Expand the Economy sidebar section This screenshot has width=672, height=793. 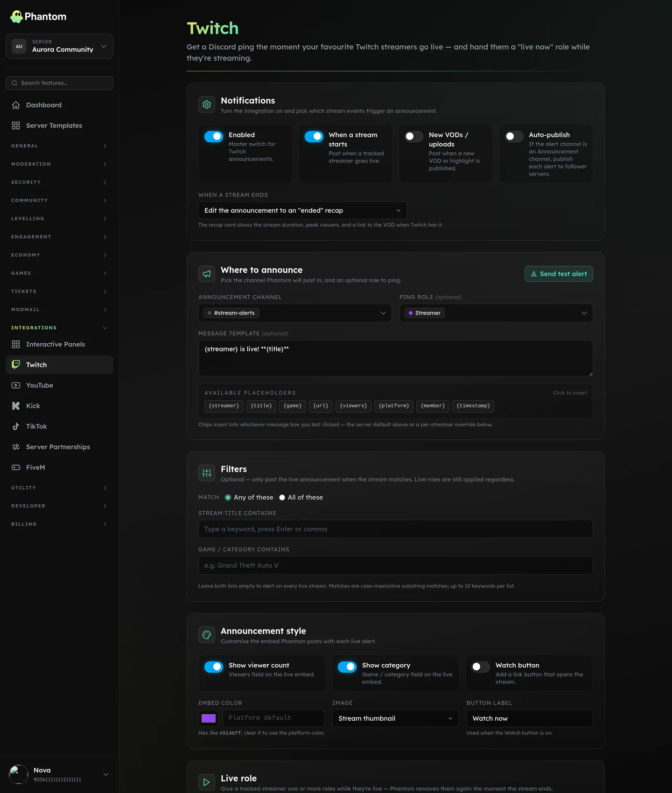tap(59, 255)
